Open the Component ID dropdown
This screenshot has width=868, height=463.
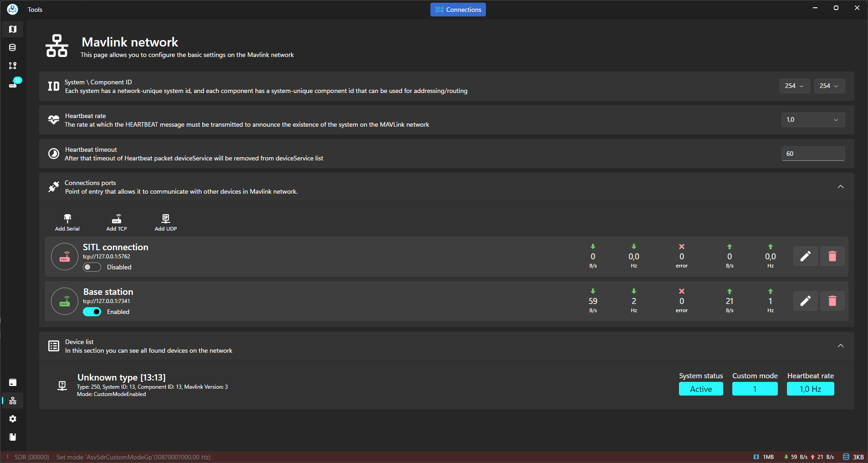829,86
